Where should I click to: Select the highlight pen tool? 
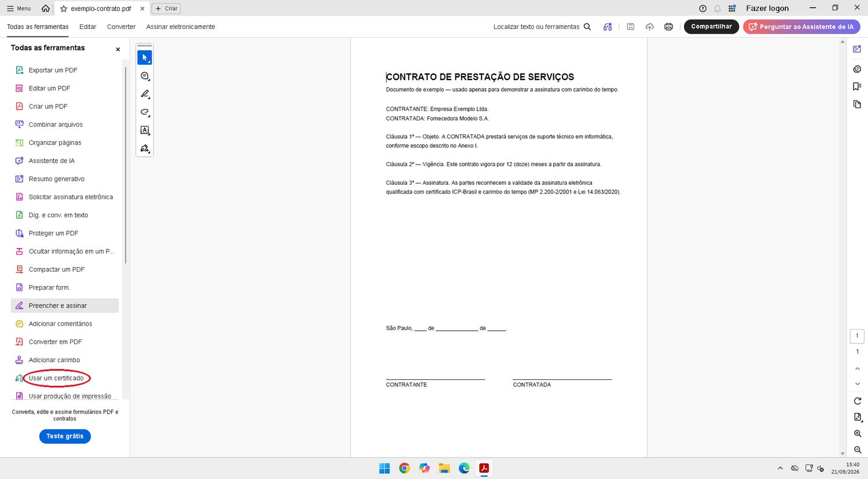145,94
